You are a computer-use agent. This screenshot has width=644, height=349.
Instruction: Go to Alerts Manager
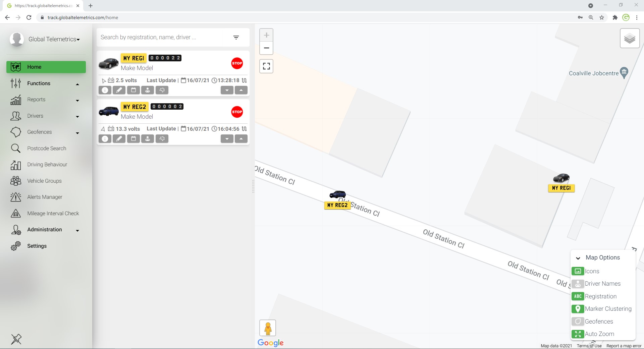coord(45,197)
